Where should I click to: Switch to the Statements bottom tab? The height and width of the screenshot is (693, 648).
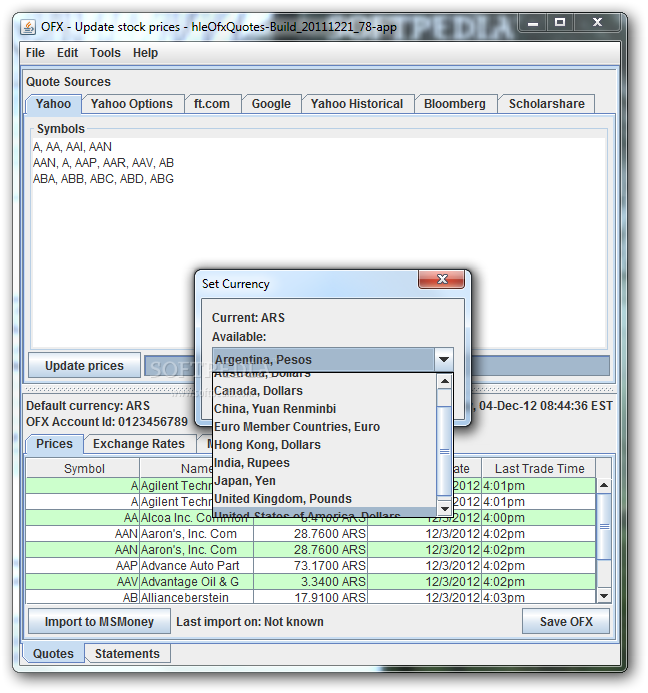[127, 654]
